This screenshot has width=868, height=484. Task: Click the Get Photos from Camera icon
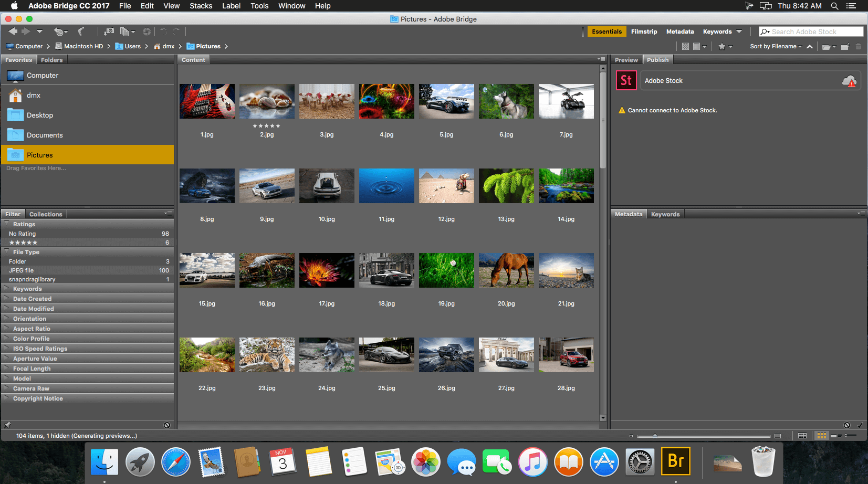pos(109,31)
